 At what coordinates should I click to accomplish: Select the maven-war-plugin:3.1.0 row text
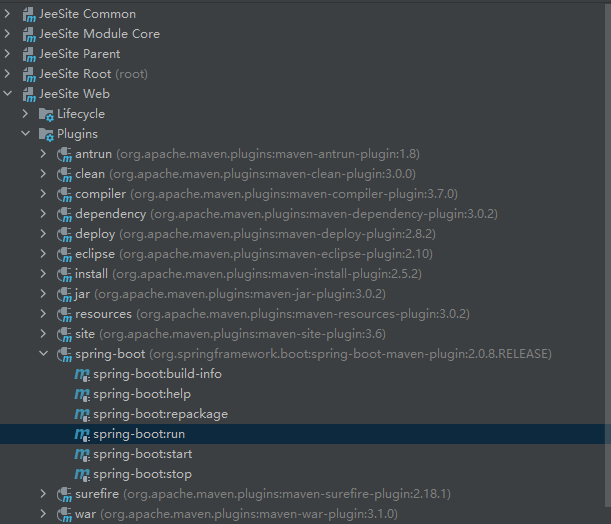[x=249, y=514]
